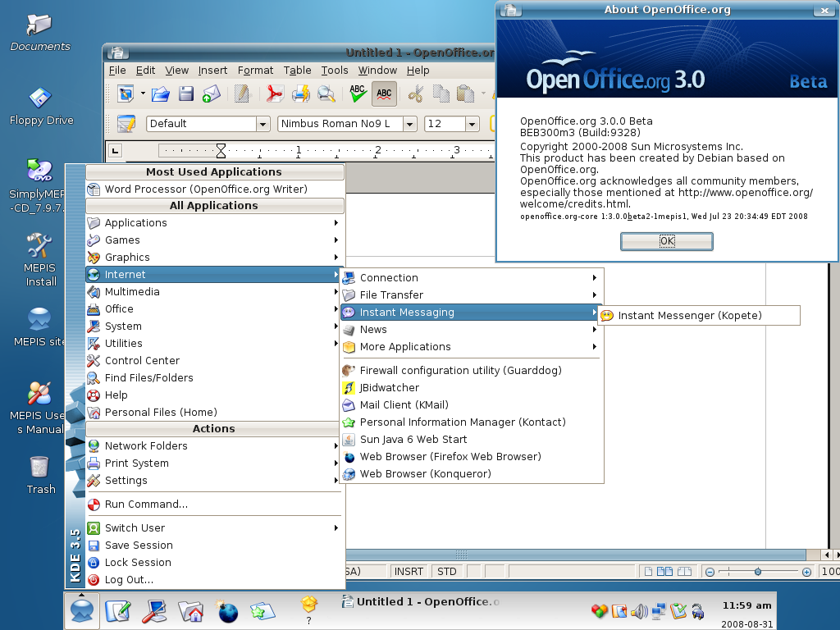This screenshot has height=630, width=840.
Task: Toggle STD selection mode in status bar
Action: tap(447, 572)
